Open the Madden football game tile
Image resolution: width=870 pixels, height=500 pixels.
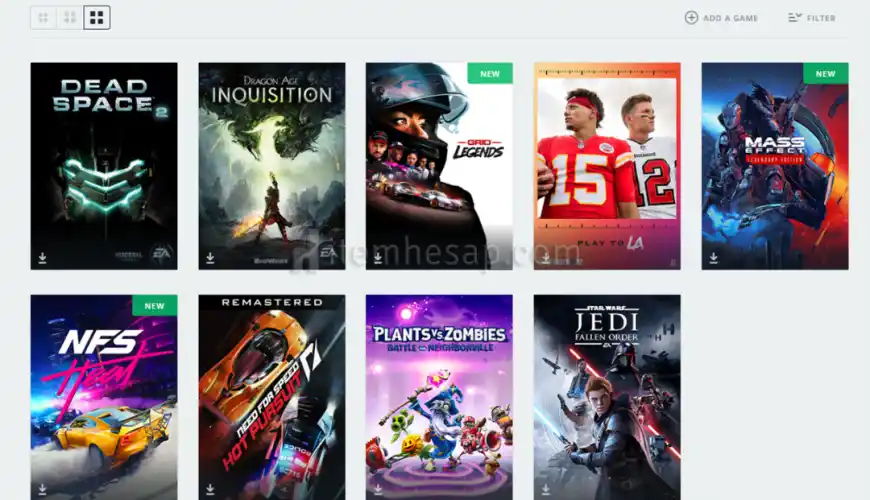click(x=607, y=166)
